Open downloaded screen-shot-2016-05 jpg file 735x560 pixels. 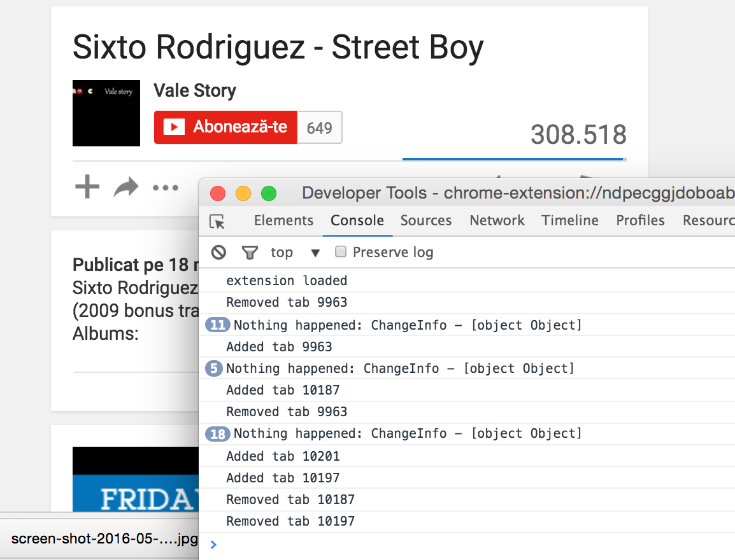(104, 538)
